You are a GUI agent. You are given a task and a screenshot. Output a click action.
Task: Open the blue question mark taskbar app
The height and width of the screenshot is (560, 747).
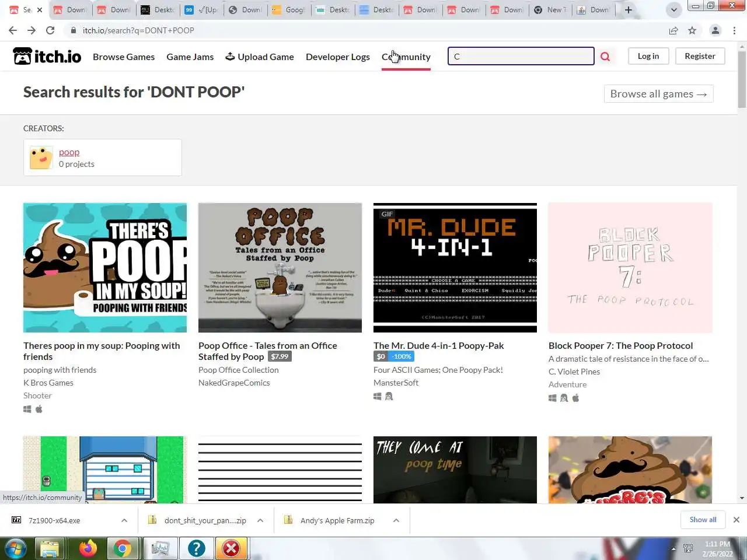196,548
